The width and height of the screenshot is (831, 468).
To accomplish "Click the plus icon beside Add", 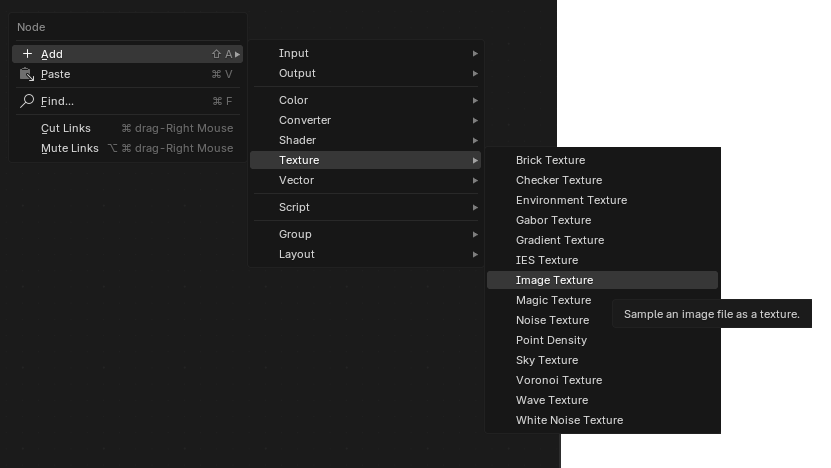I will (x=27, y=54).
